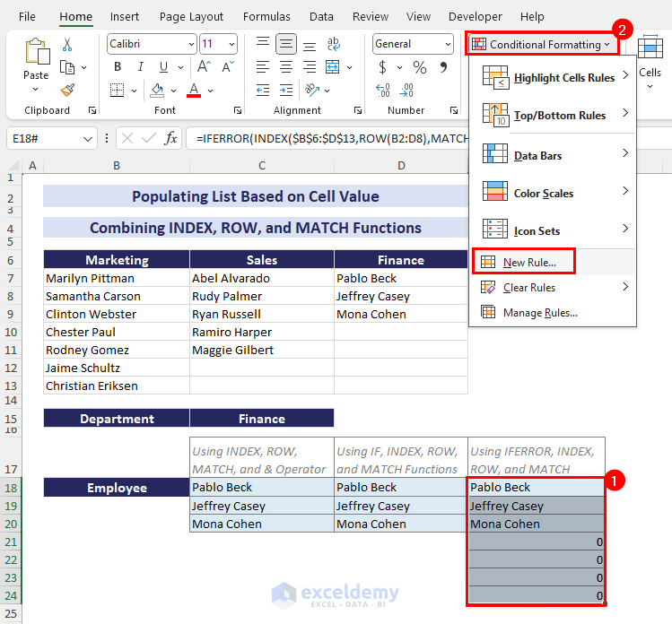Expand the Name Box dropdown arrow
672x624 pixels.
tap(87, 139)
